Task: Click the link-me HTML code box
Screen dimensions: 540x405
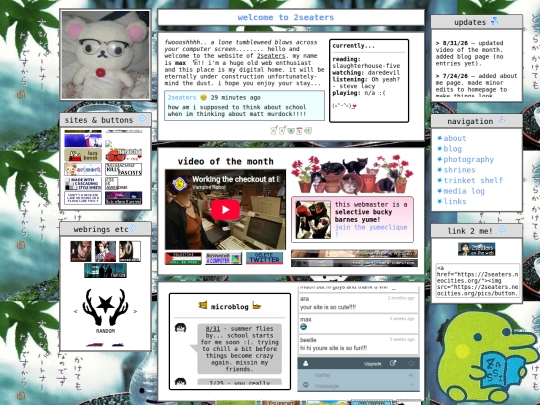Action: [x=477, y=281]
